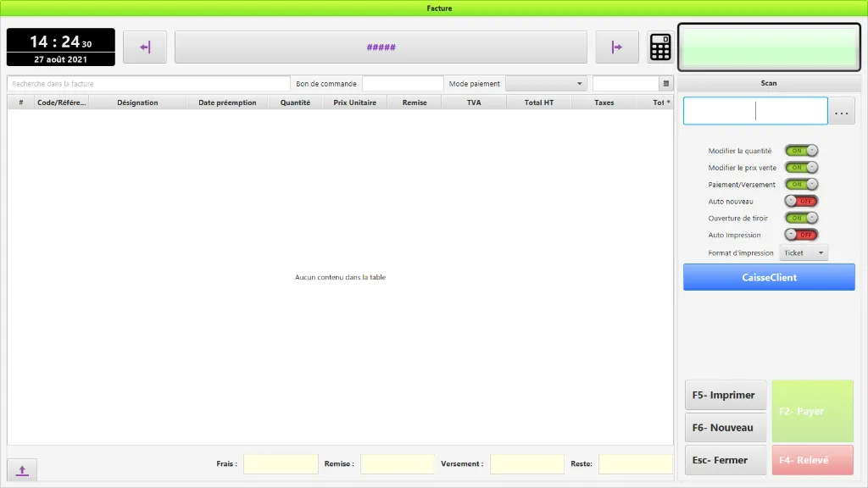Click the left arrow import icon

tap(144, 47)
